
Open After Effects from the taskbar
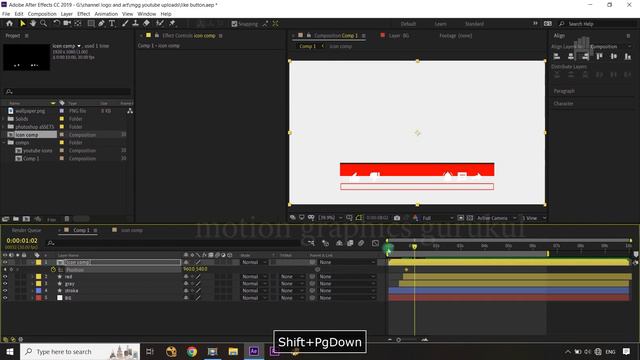click(254, 351)
